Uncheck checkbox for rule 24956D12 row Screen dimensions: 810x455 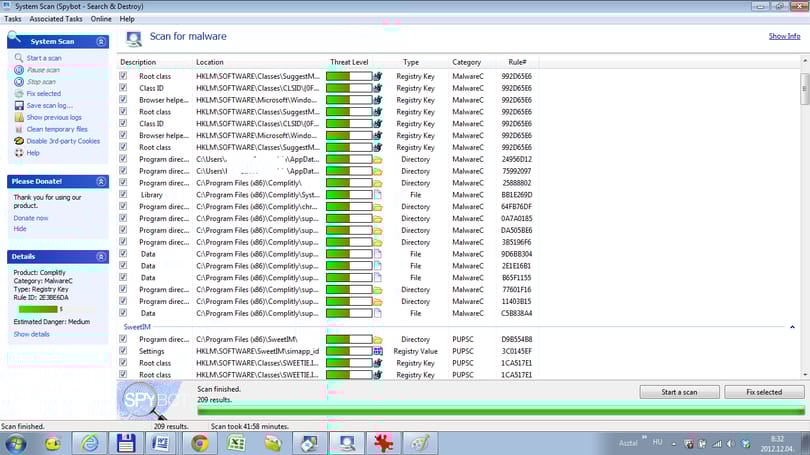[x=123, y=159]
